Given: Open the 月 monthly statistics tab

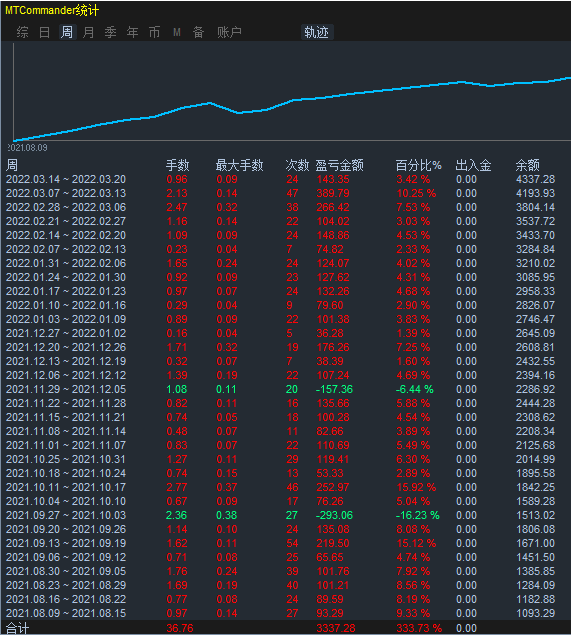Looking at the screenshot, I should [88, 32].
